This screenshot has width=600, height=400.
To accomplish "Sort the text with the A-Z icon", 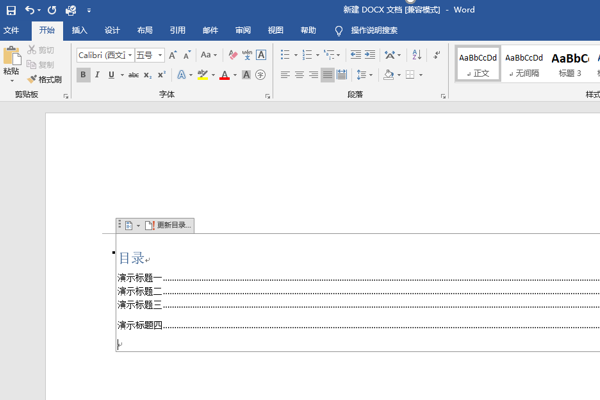I will pos(416,55).
